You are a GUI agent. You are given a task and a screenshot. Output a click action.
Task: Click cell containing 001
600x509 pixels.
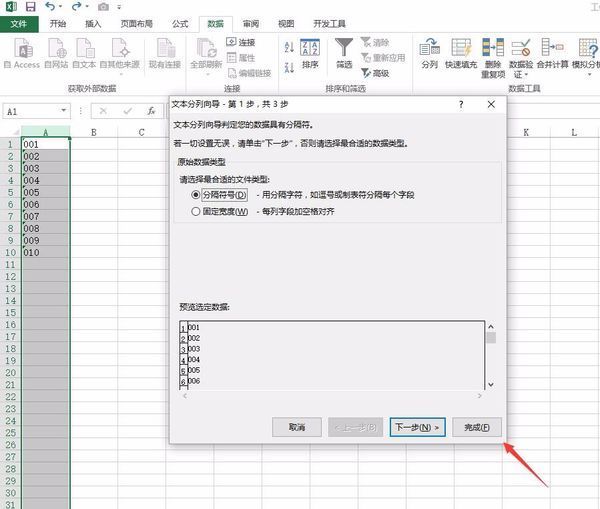coord(46,144)
